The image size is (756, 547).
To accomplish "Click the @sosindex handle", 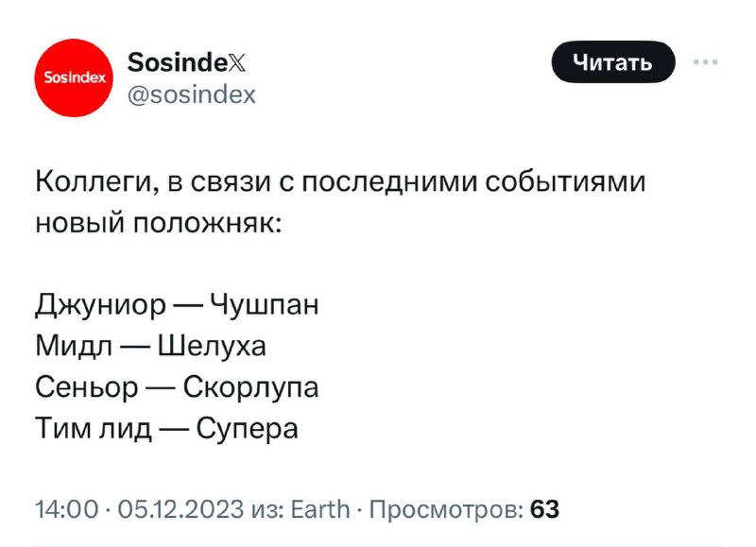I will click(x=192, y=94).
